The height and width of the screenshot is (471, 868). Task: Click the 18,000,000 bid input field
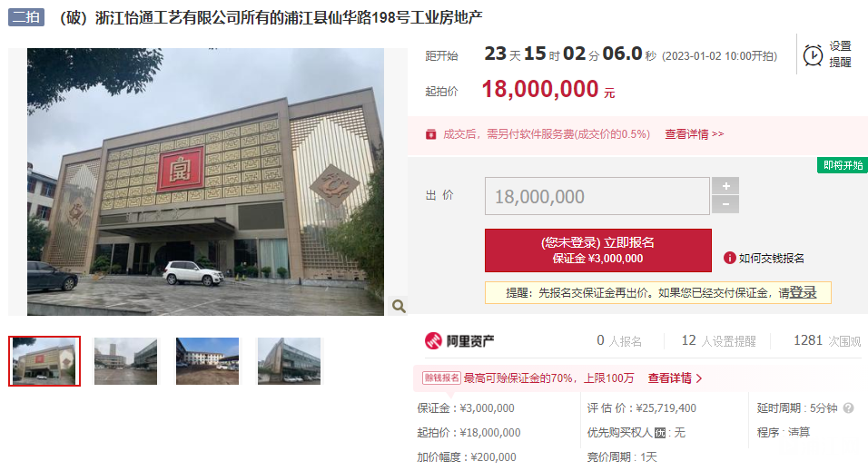[x=597, y=196]
